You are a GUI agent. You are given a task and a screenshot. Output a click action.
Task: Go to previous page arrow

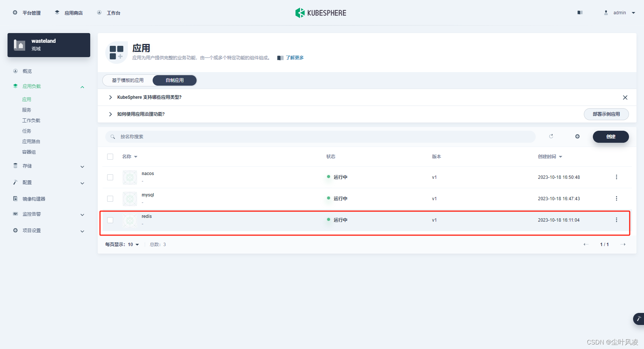[x=586, y=244]
